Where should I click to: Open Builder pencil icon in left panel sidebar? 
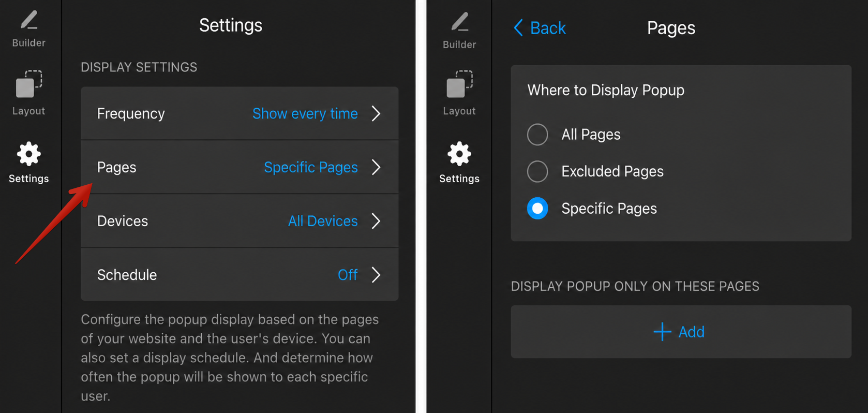(29, 21)
